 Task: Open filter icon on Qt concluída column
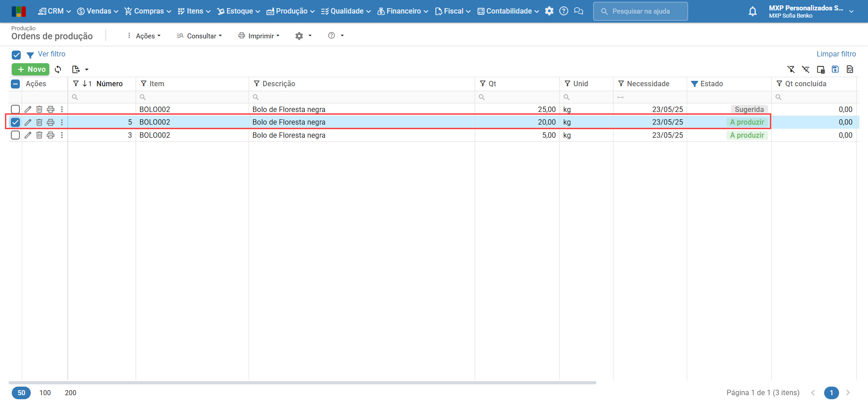(779, 84)
